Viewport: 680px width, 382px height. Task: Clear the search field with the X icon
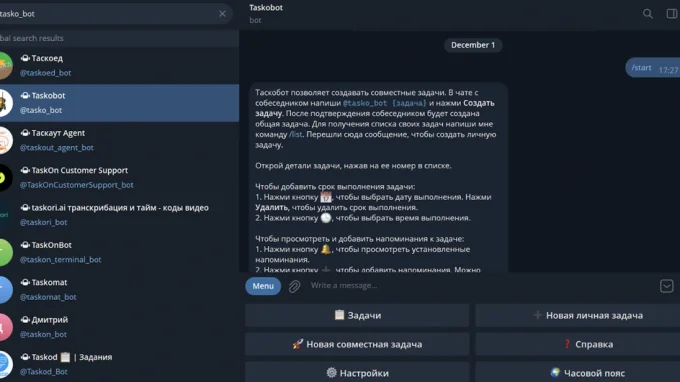(222, 14)
